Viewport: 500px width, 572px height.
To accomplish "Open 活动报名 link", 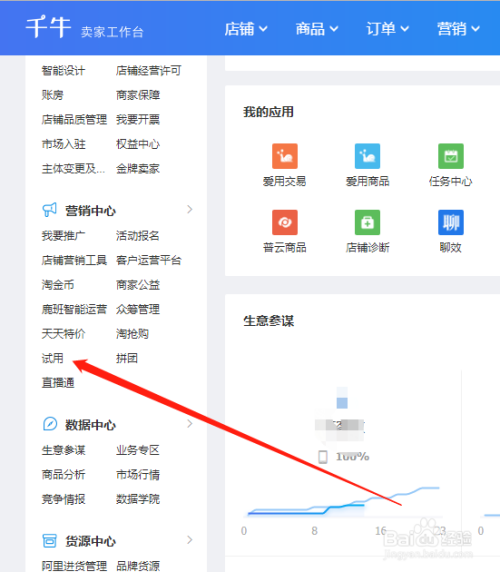I will coord(138,236).
